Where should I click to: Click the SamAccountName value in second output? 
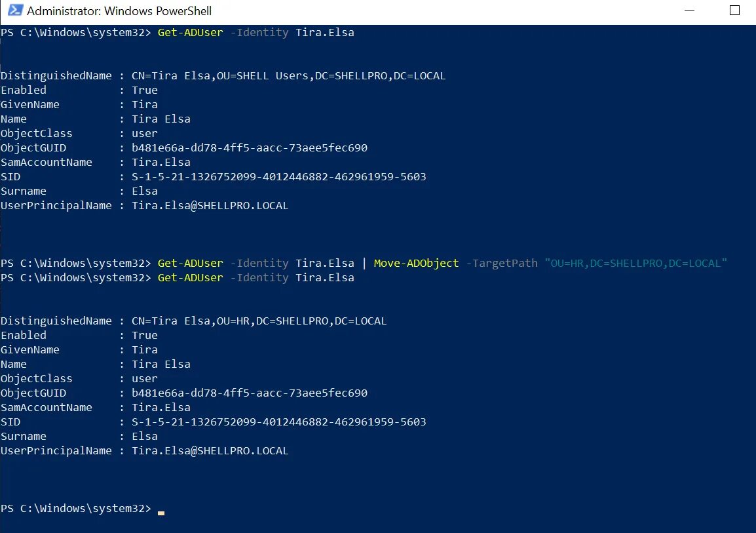point(161,407)
